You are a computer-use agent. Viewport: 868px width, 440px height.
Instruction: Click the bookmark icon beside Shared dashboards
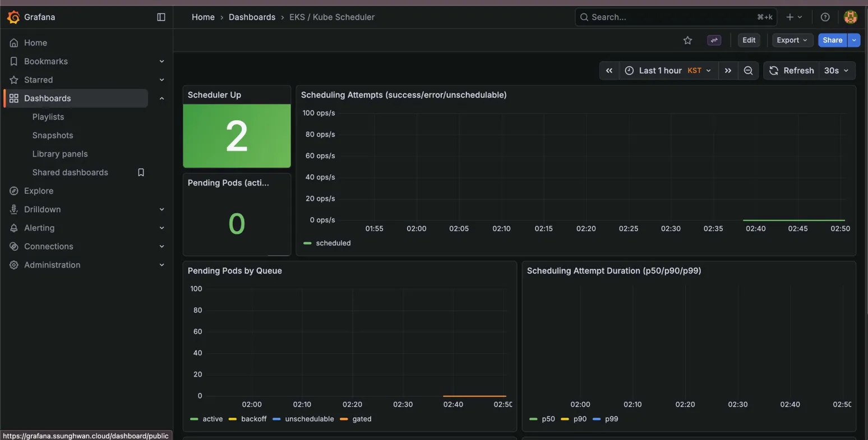pyautogui.click(x=141, y=172)
